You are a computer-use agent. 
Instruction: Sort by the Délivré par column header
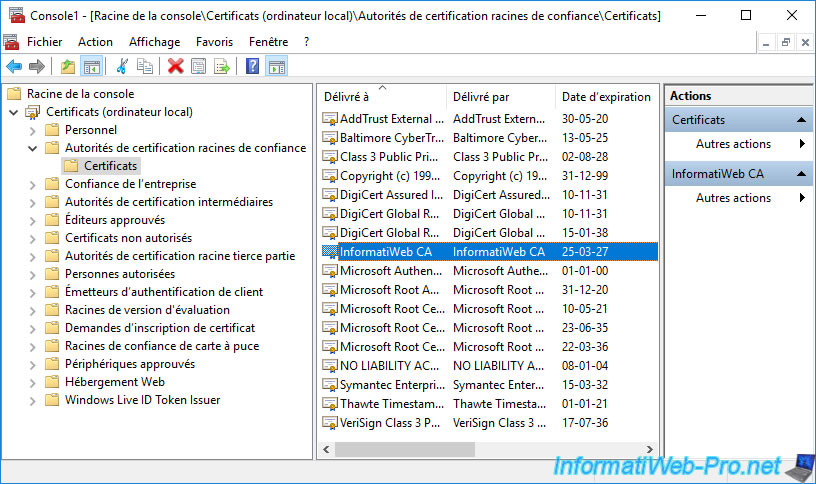pyautogui.click(x=501, y=97)
